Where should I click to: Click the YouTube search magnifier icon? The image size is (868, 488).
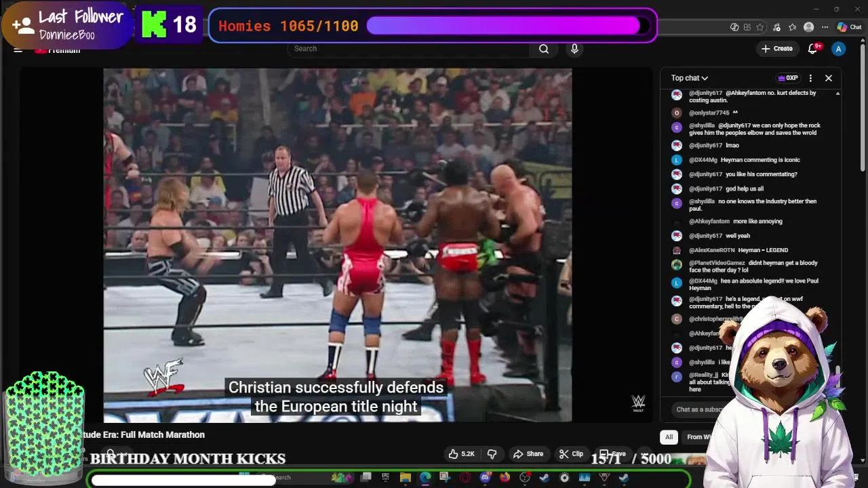544,49
